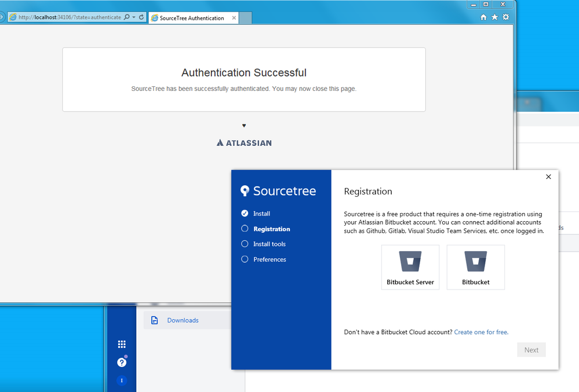Image resolution: width=579 pixels, height=392 pixels.
Task: Click the 'successfully authenticated' message text
Action: click(243, 89)
